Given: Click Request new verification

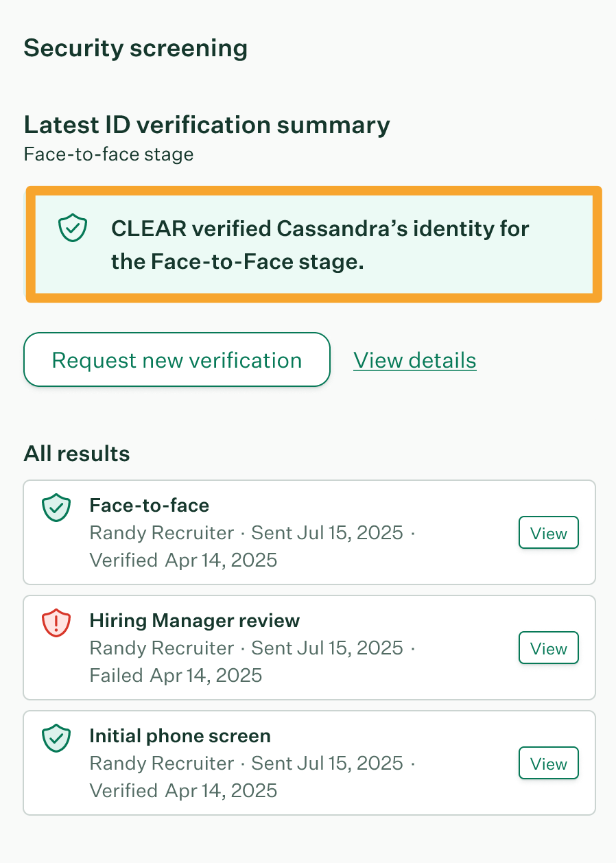Looking at the screenshot, I should [x=177, y=359].
